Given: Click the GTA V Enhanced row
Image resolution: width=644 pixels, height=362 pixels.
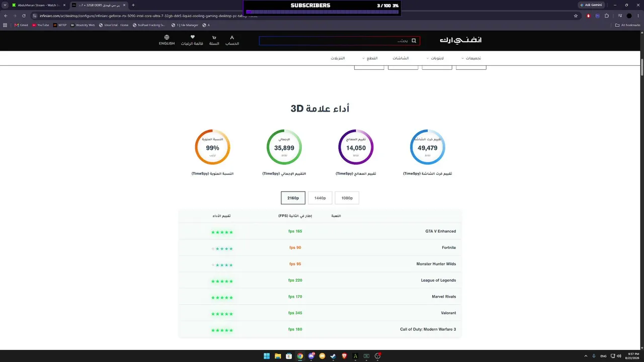Looking at the screenshot, I should 320,231.
